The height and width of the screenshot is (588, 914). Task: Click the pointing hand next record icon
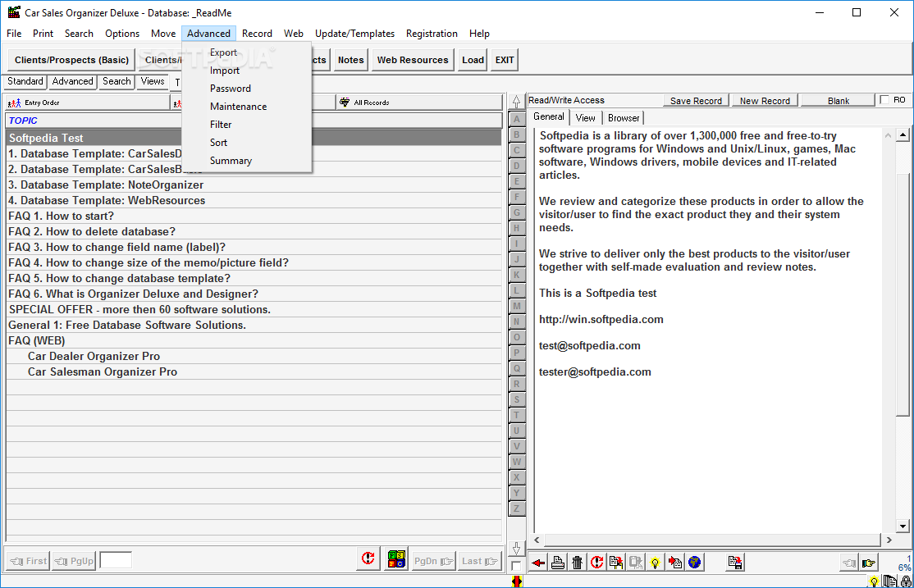(x=869, y=563)
